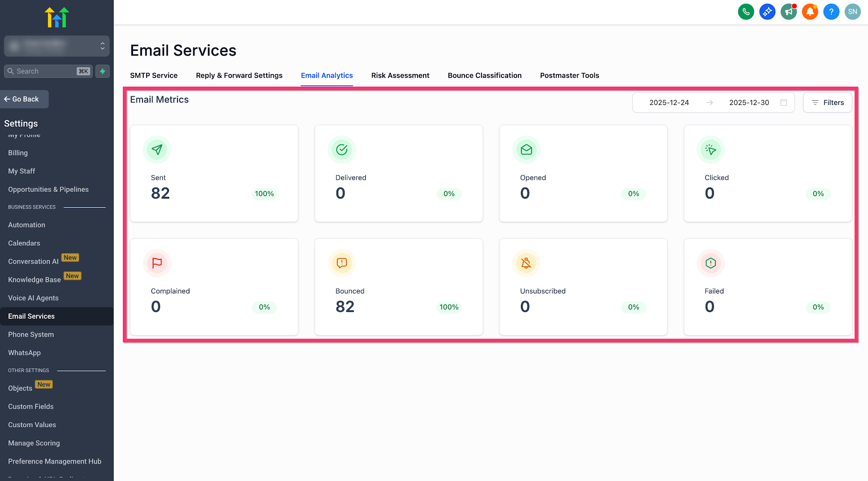Click the green phone dialer icon

(746, 12)
